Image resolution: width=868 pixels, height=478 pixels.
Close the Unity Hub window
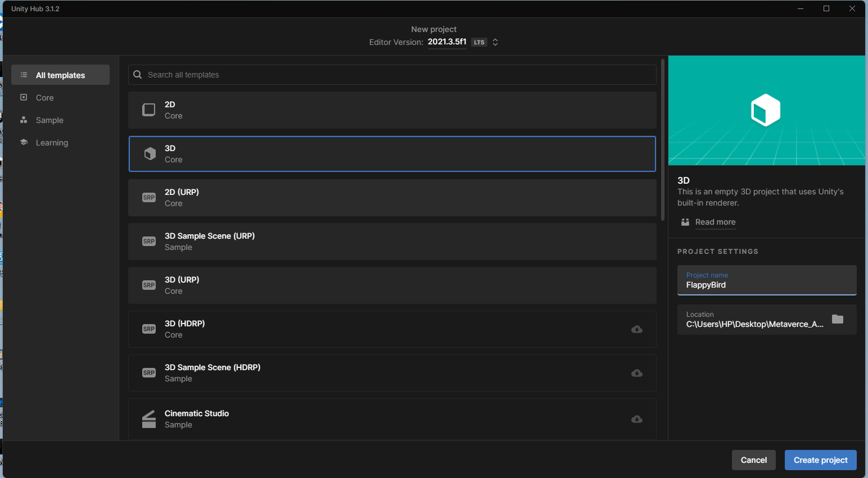click(x=852, y=8)
